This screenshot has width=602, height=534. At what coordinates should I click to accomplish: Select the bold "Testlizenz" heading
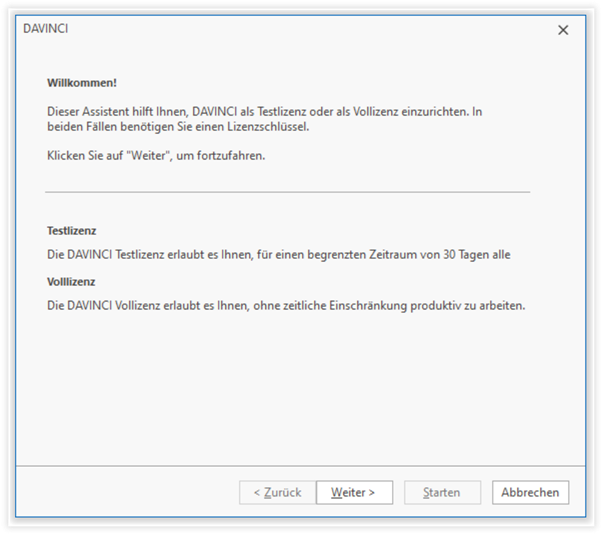(x=72, y=231)
